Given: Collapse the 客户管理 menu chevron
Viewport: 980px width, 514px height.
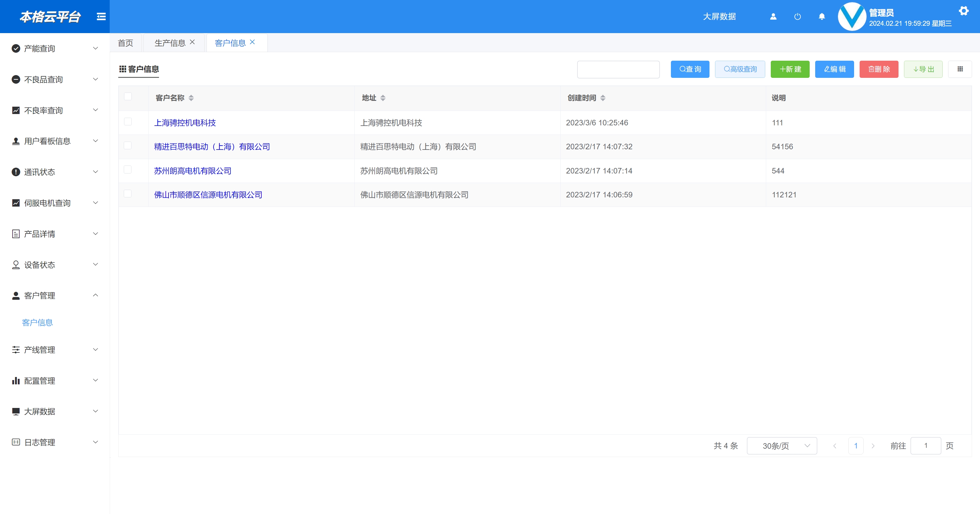Looking at the screenshot, I should (x=96, y=295).
